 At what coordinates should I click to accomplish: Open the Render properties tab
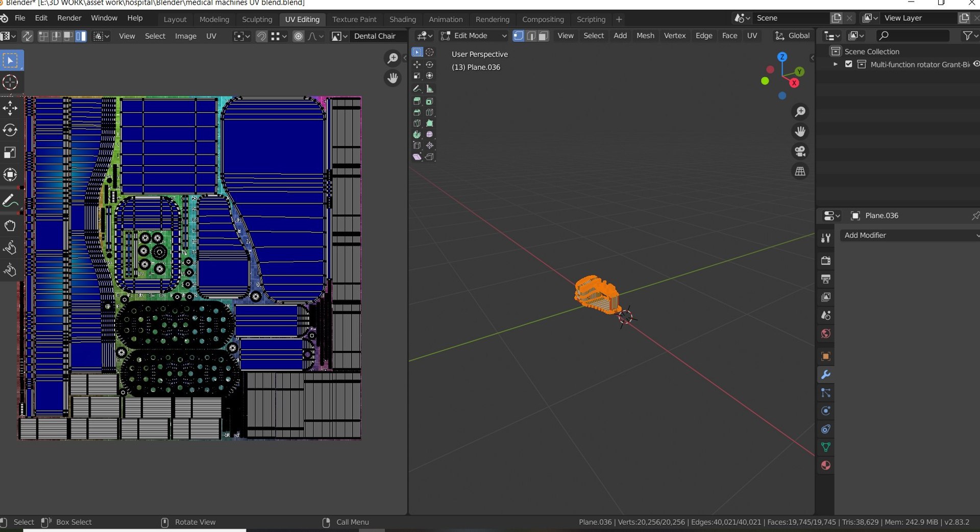(825, 261)
